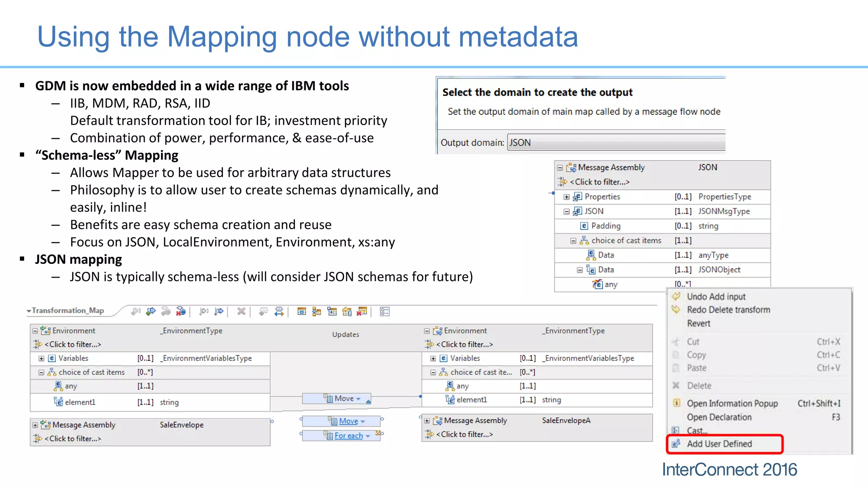Viewport: 868px width, 488px height.
Task: Select the right element1 string row
Action: click(537, 399)
